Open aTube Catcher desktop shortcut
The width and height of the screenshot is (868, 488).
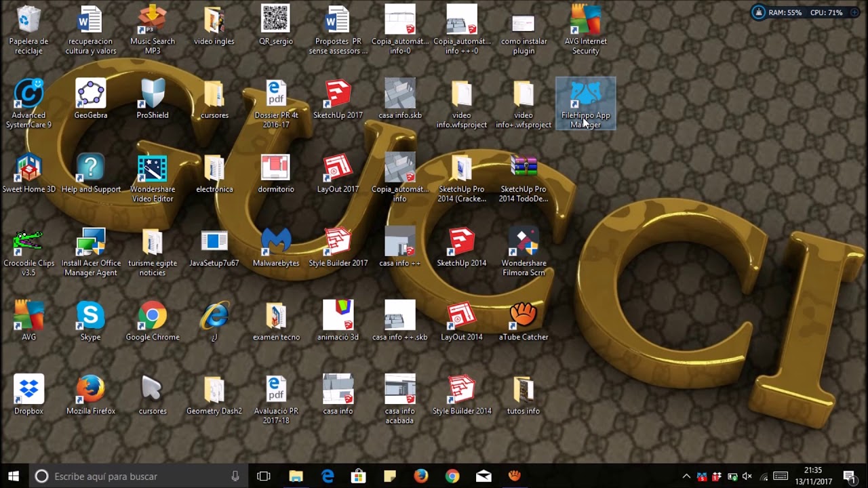click(x=524, y=321)
